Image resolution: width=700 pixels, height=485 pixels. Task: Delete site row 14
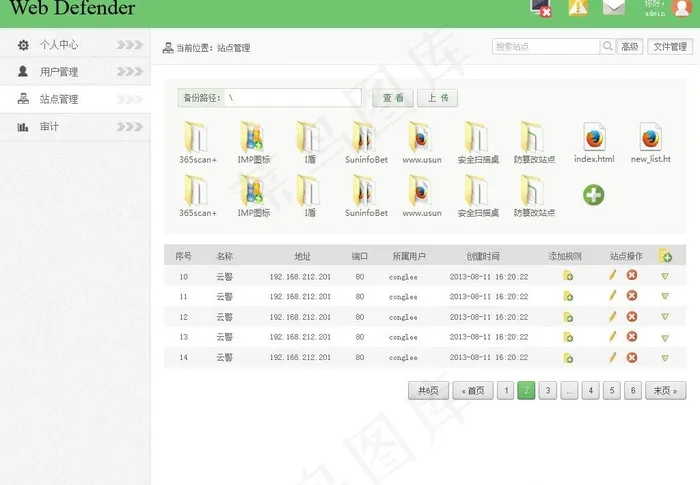632,357
